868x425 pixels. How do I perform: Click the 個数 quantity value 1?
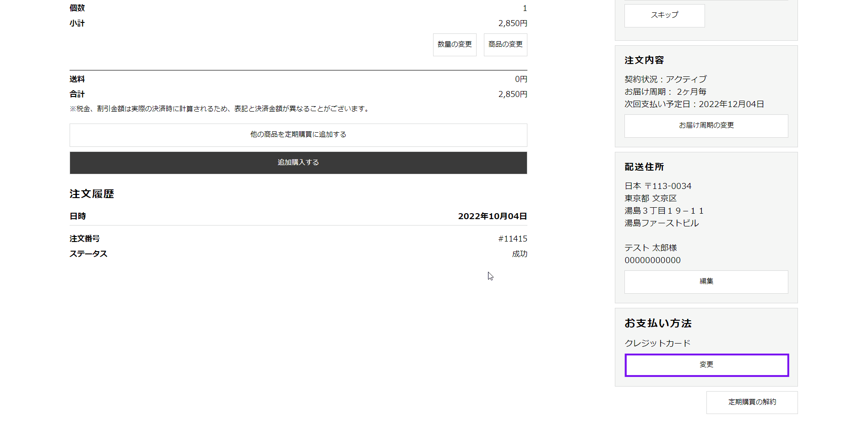(525, 8)
